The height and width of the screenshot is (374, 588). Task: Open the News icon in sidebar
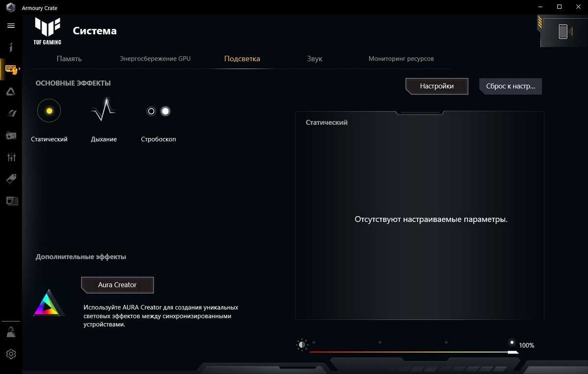[x=11, y=201]
